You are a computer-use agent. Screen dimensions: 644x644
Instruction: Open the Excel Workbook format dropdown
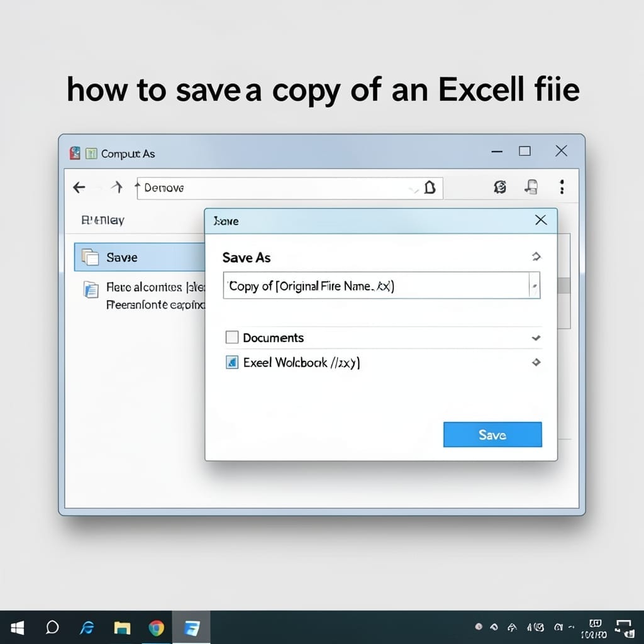coord(536,362)
